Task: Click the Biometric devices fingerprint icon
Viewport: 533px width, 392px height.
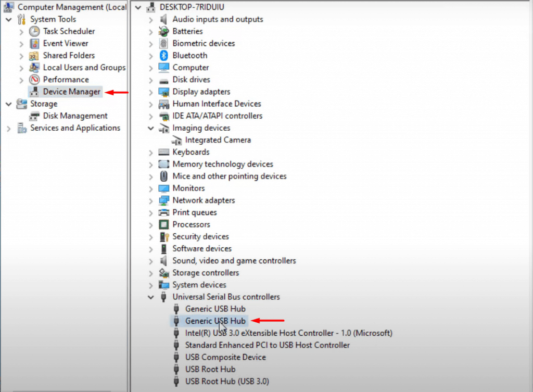Action: pos(163,44)
